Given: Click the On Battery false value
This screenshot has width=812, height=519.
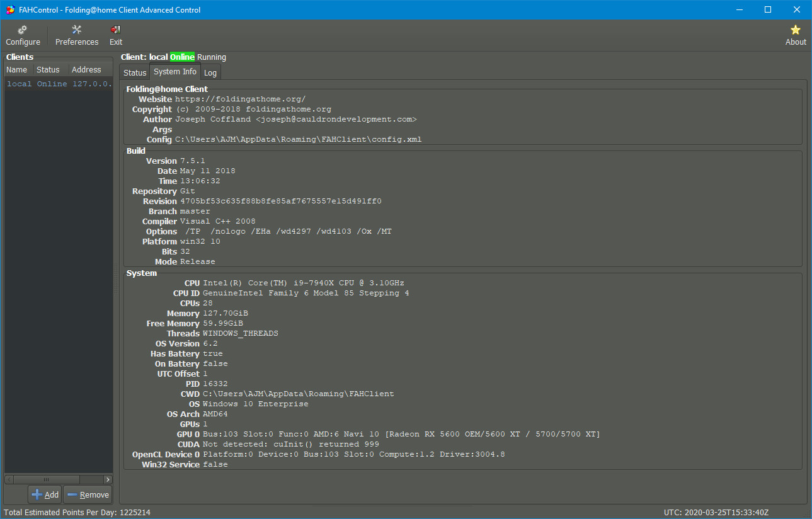Looking at the screenshot, I should tap(215, 363).
